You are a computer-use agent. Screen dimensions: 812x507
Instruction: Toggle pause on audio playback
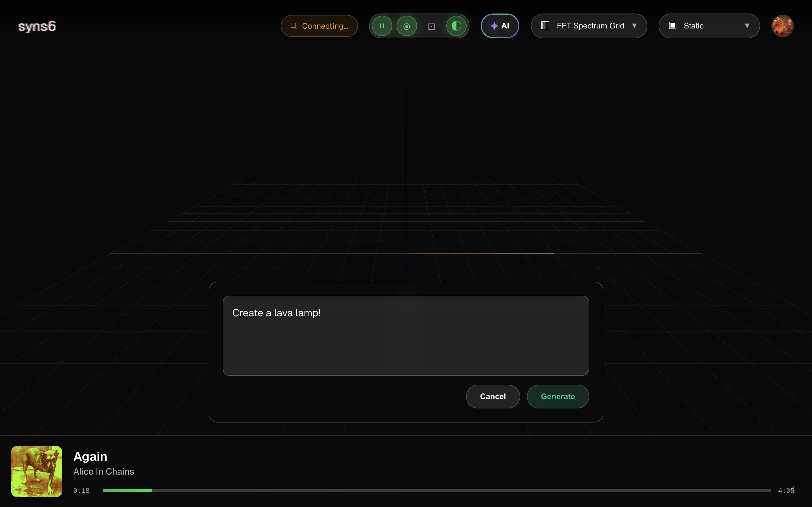(381, 26)
